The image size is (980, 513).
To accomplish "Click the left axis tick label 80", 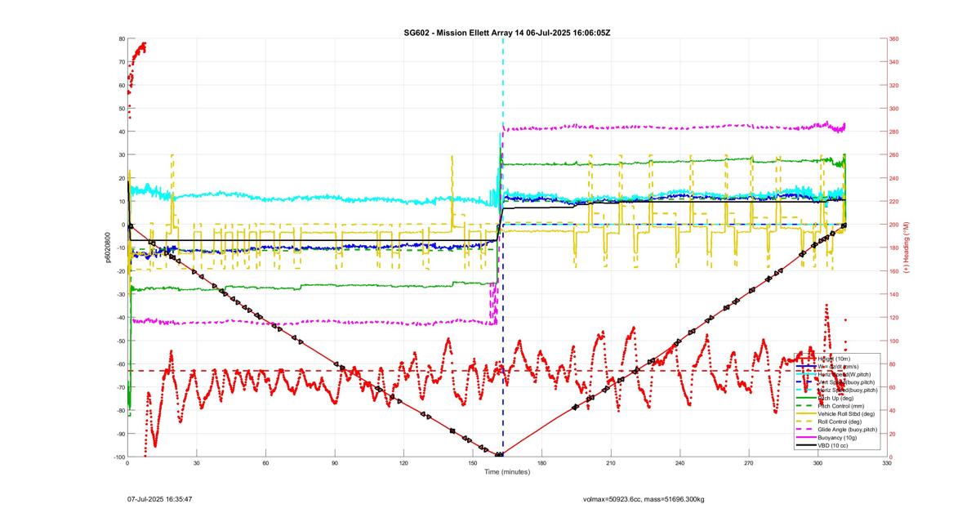I will click(121, 39).
